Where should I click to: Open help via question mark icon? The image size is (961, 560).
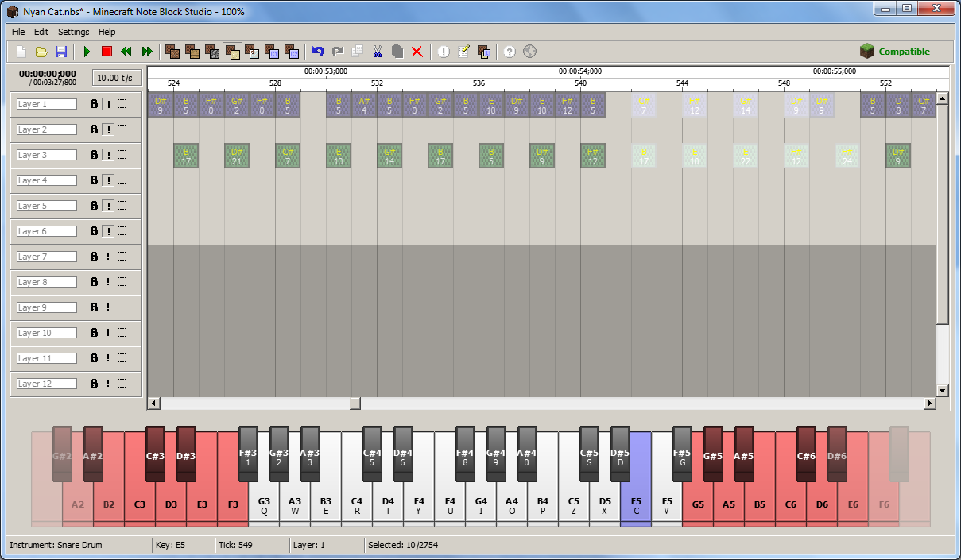pyautogui.click(x=510, y=52)
